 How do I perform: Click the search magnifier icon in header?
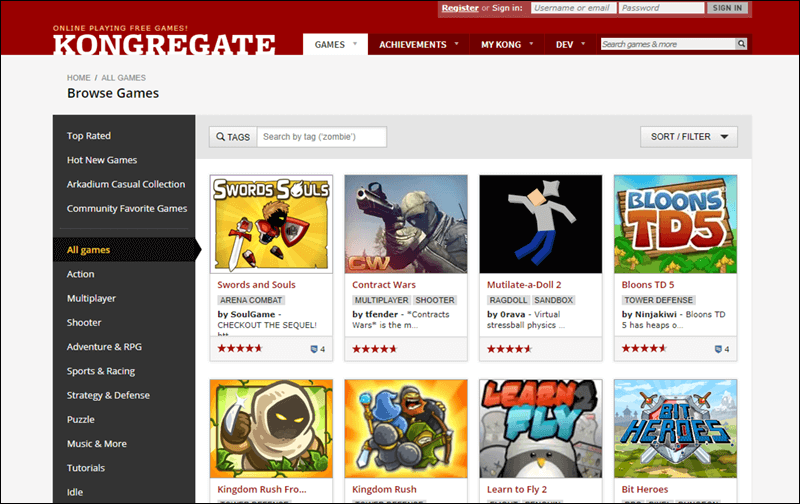(741, 44)
